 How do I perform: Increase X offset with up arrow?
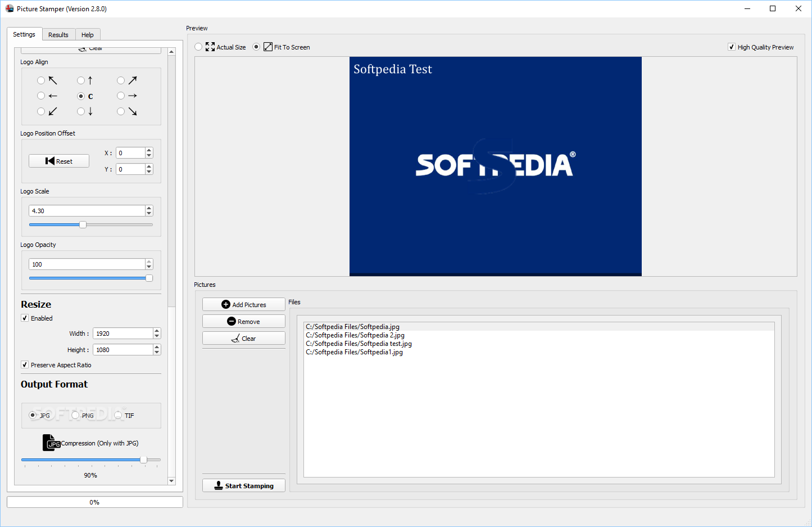149,150
